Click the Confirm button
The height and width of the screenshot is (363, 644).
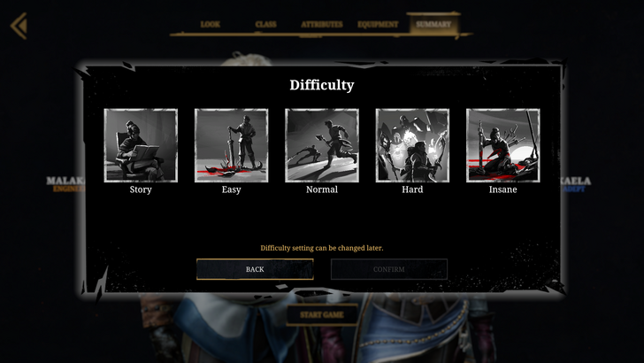click(x=389, y=269)
